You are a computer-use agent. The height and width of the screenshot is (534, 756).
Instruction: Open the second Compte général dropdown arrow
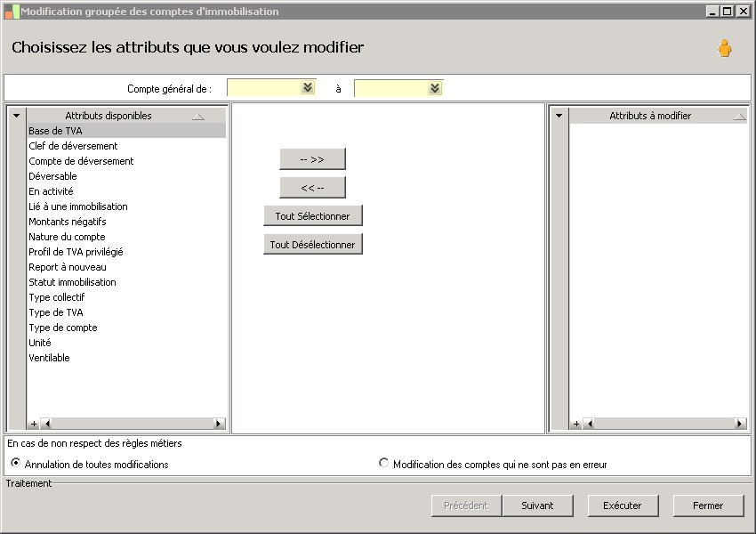[x=435, y=88]
